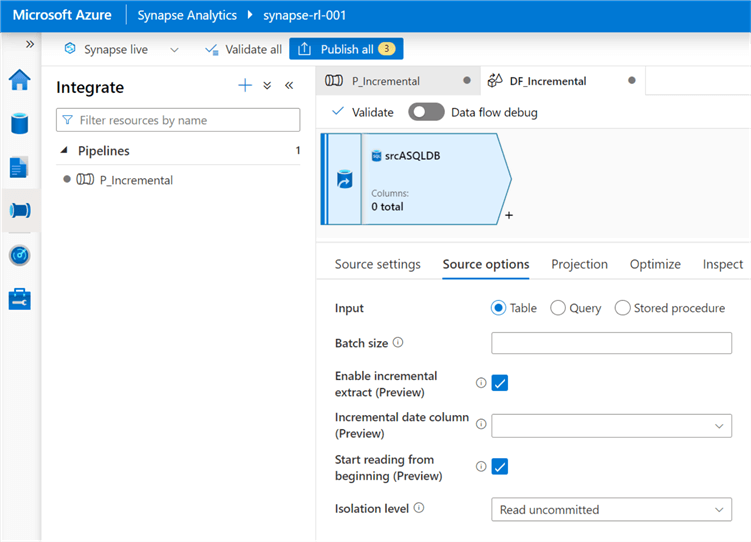Open the Projection tab
The width and height of the screenshot is (751, 542).
[579, 264]
